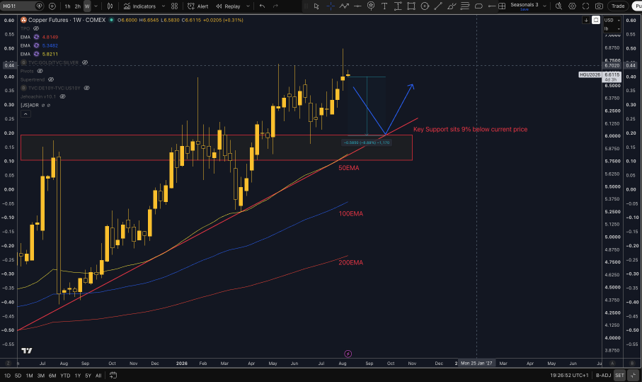The width and height of the screenshot is (642, 382).
Task: Select the 3M date range
Action: point(41,375)
